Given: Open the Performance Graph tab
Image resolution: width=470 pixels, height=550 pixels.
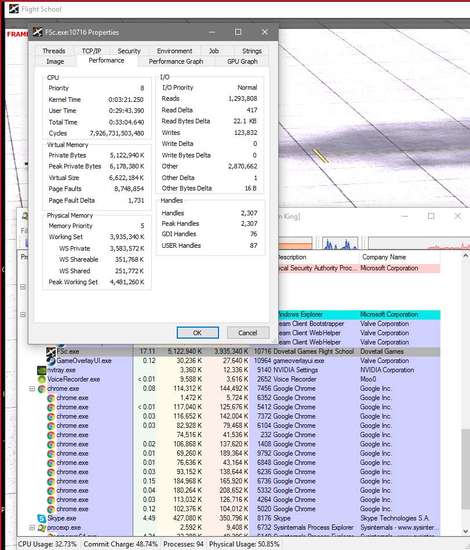Looking at the screenshot, I should [176, 61].
